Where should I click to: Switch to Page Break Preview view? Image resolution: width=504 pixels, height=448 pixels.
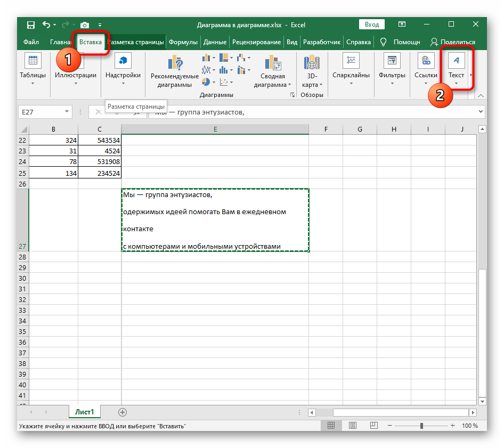pyautogui.click(x=374, y=426)
